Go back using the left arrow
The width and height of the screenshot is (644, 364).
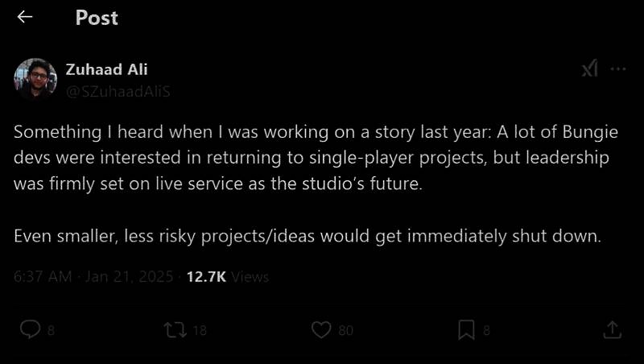click(25, 17)
